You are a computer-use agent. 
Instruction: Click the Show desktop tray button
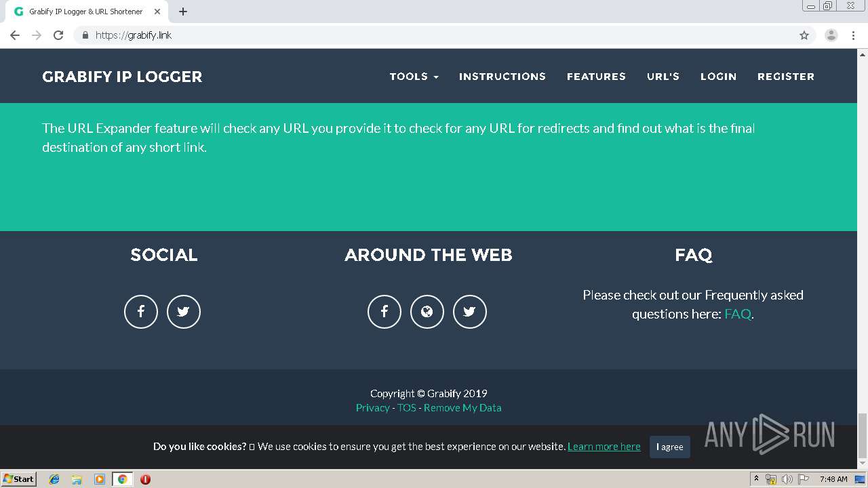(861, 479)
